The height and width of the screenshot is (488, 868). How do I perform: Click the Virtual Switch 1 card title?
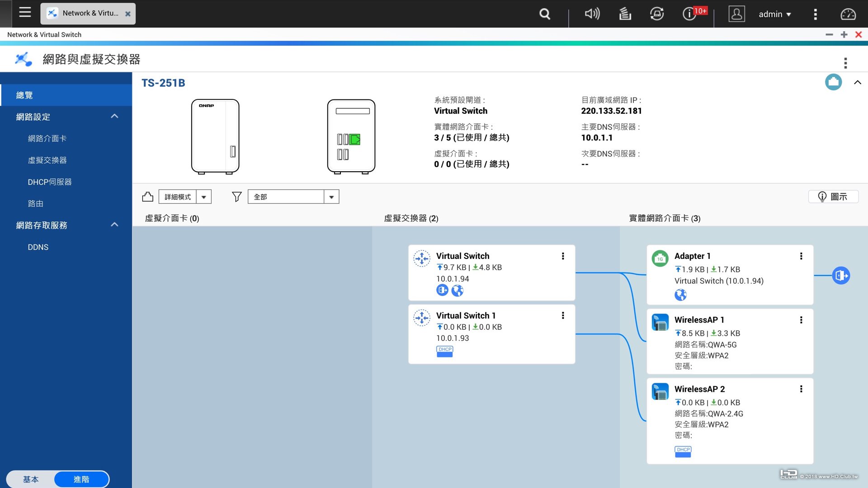pos(466,315)
